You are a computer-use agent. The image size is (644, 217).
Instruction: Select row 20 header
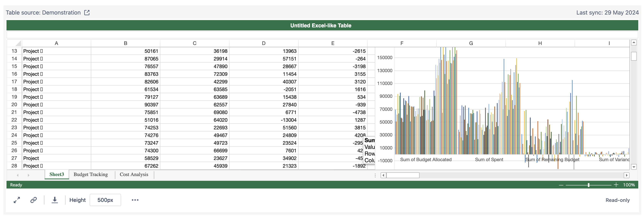click(x=14, y=105)
